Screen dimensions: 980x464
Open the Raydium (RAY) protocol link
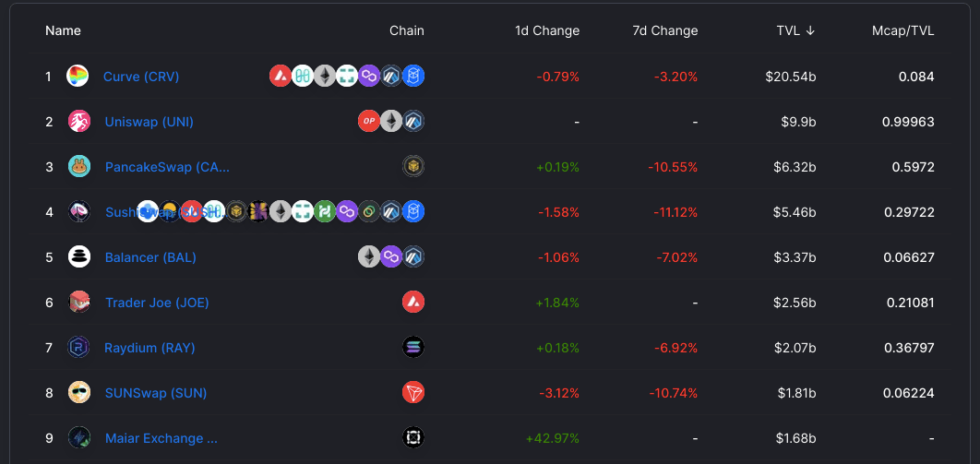coord(150,348)
